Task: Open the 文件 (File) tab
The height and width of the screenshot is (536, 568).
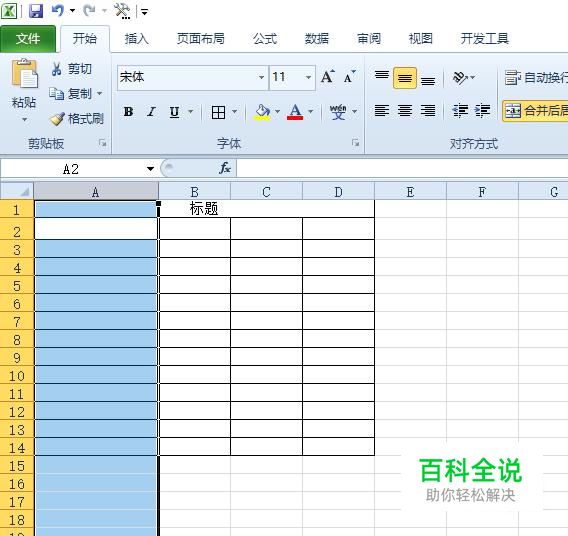Action: pos(28,39)
